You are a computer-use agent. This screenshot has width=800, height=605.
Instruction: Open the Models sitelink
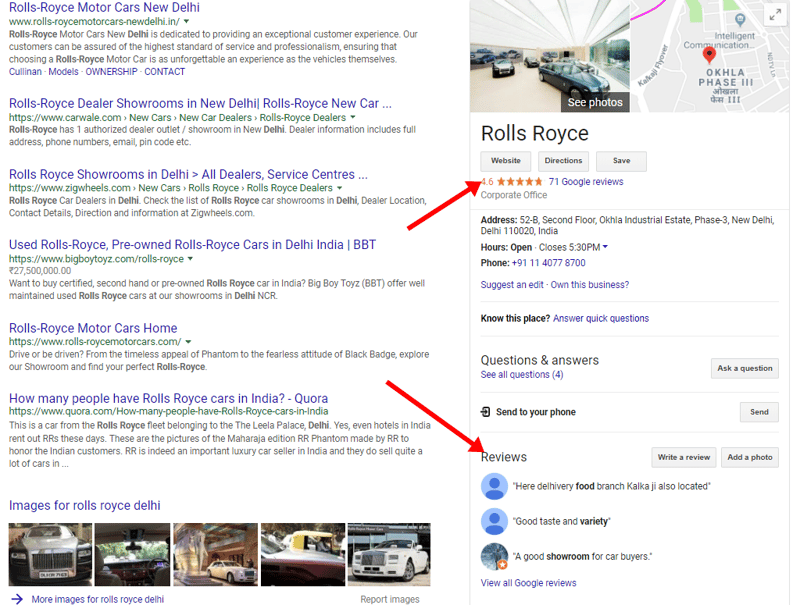point(63,71)
